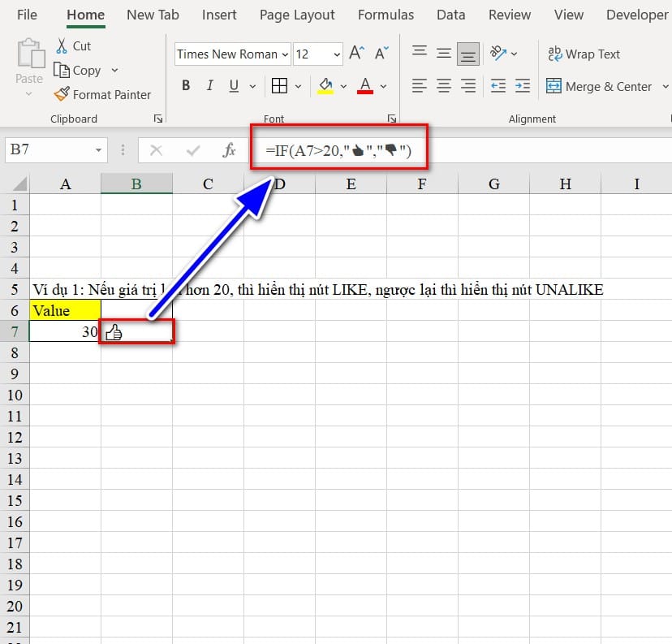Click the Insert Function fx icon

pyautogui.click(x=230, y=150)
